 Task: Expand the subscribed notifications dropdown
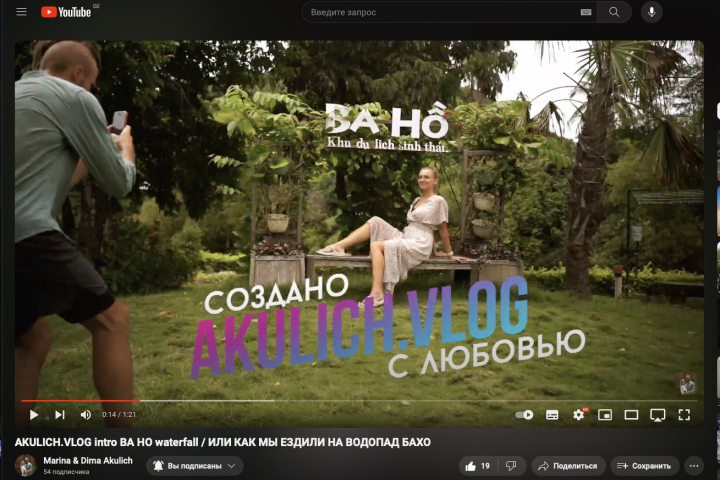(x=195, y=466)
